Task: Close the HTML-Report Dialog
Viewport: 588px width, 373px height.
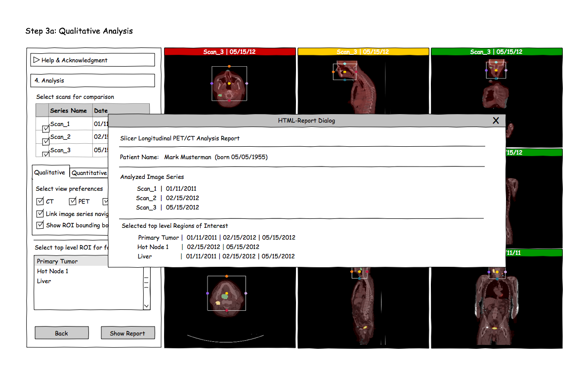Action: pos(496,121)
